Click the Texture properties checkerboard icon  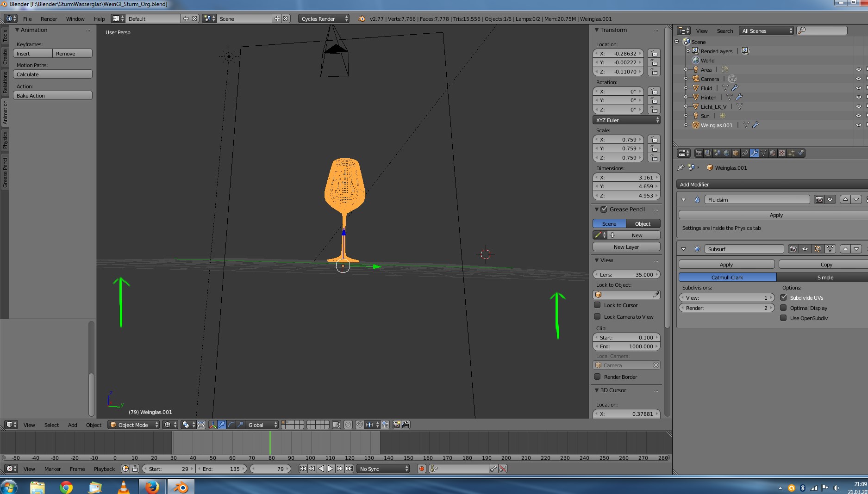(x=782, y=153)
